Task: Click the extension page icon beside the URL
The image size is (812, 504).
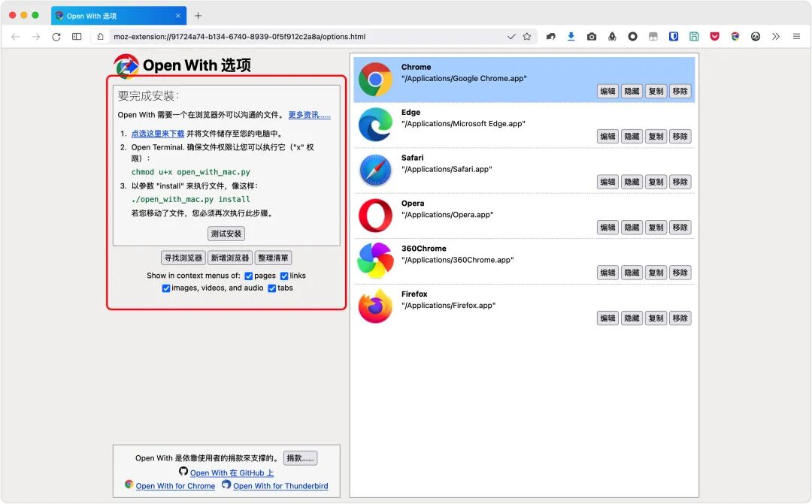Action: coord(101,37)
